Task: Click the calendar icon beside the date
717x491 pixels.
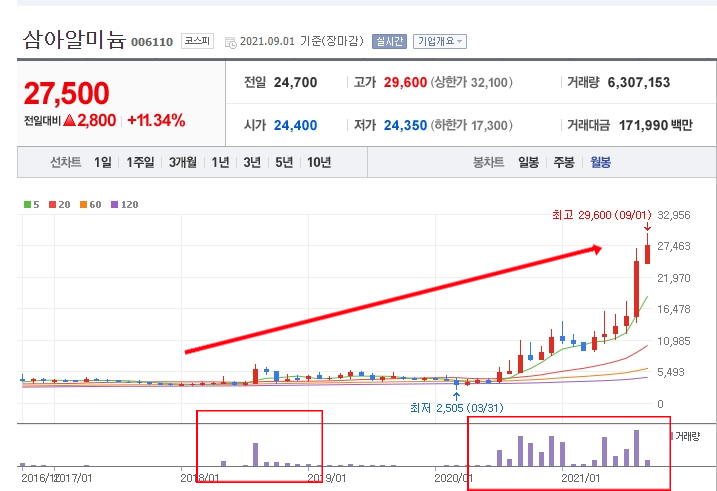Action: coord(230,43)
